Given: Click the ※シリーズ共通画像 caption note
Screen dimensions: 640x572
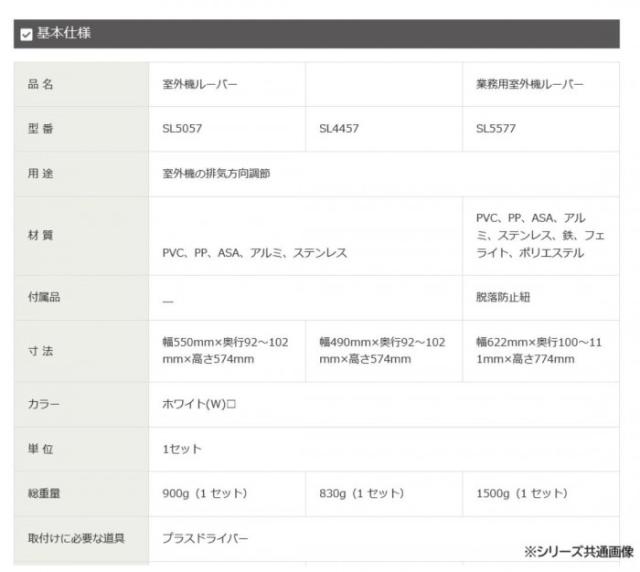Looking at the screenshot, I should [x=578, y=551].
